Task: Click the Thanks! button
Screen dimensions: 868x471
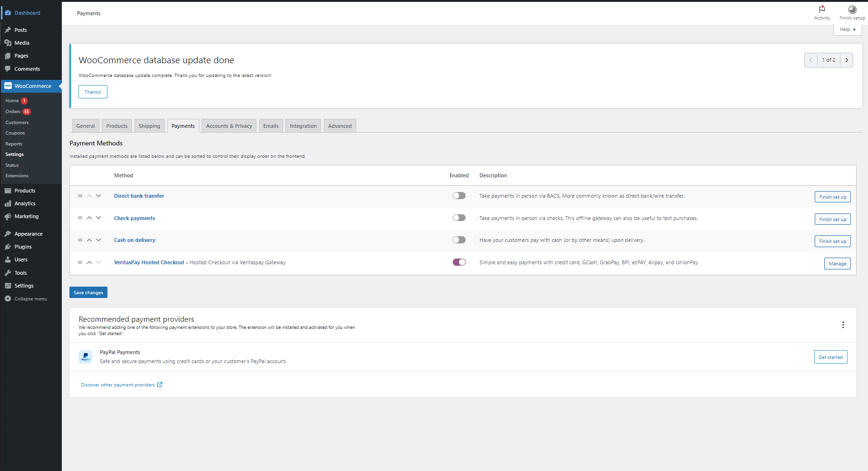Action: coord(93,92)
